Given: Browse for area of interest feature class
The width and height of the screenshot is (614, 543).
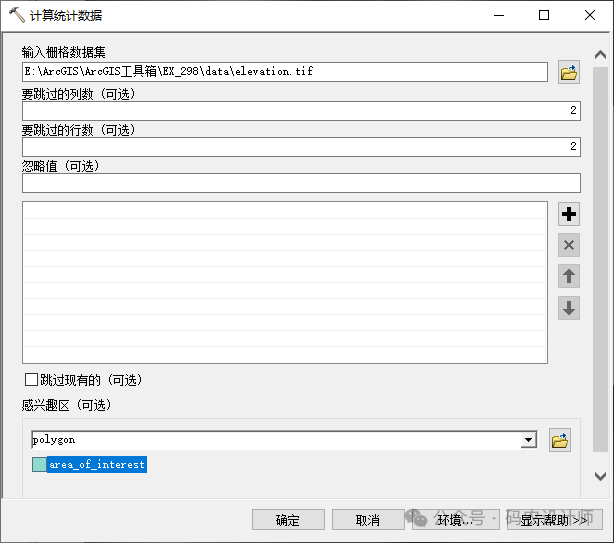Looking at the screenshot, I should coord(560,440).
